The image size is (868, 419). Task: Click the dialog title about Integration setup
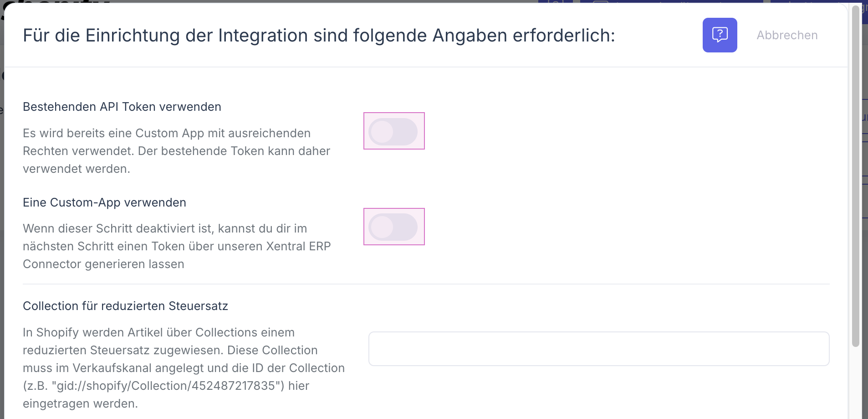pyautogui.click(x=319, y=36)
